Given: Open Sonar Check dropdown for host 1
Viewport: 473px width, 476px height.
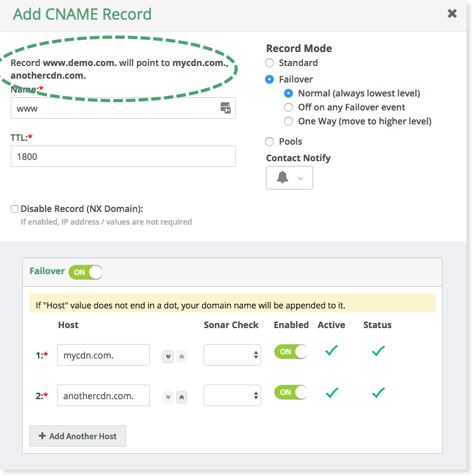Looking at the screenshot, I should (232, 355).
